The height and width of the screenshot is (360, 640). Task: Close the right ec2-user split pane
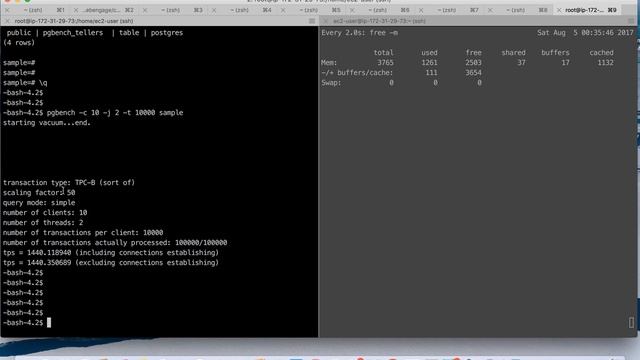pos(325,21)
